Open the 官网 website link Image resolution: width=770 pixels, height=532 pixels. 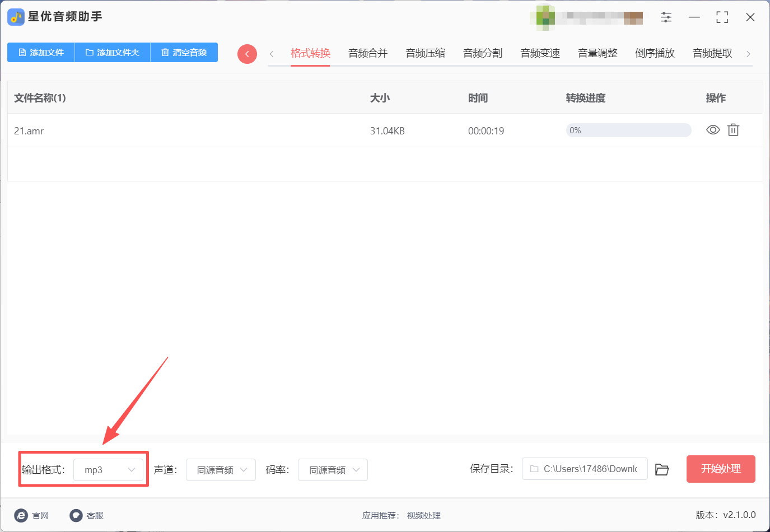(32, 515)
